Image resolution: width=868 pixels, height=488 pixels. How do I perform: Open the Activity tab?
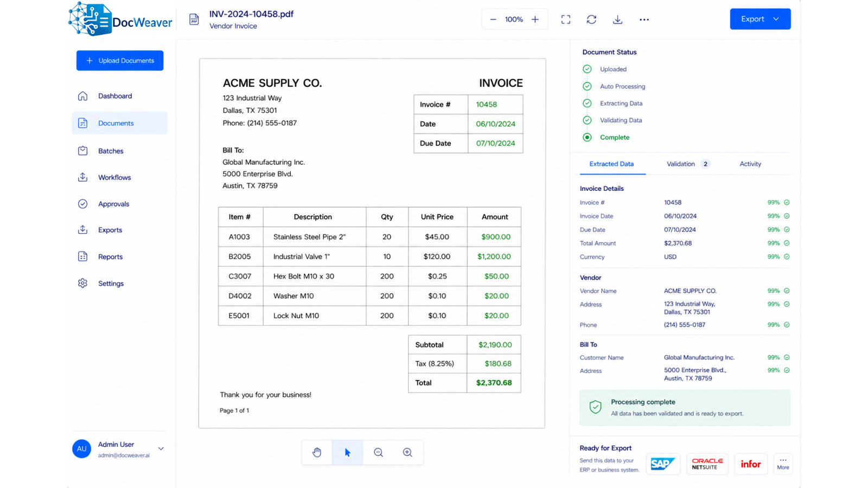[x=750, y=164]
